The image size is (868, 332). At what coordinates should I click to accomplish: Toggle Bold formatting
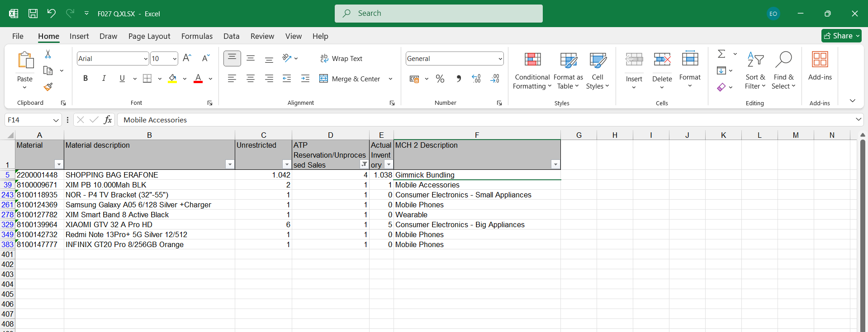85,79
